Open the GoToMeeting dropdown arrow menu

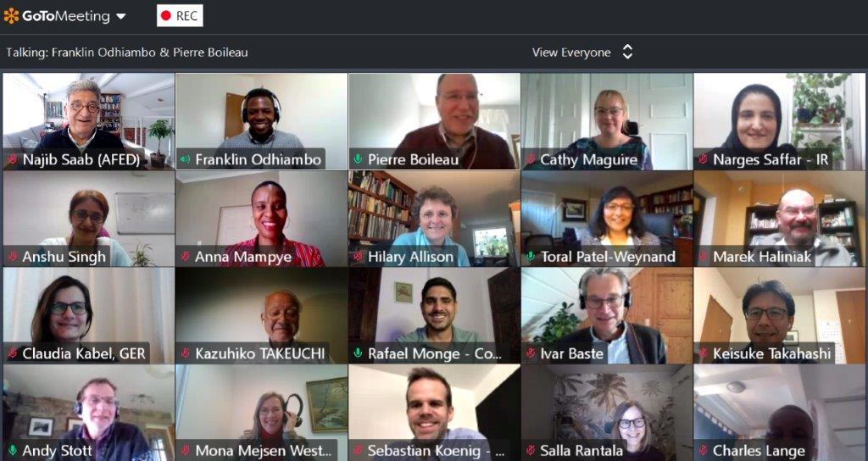coord(120,17)
